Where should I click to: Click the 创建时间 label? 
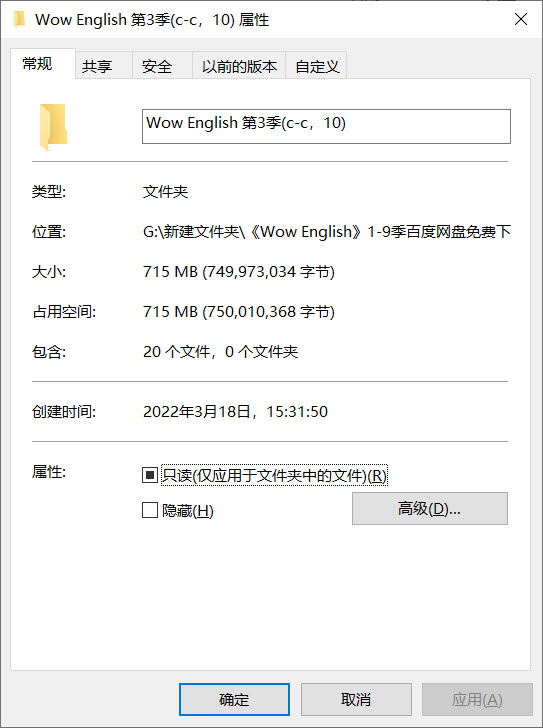(64, 411)
